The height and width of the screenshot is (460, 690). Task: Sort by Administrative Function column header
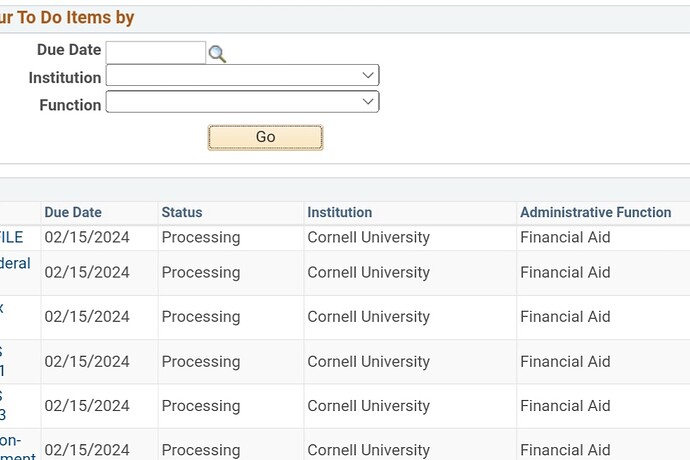click(x=595, y=212)
